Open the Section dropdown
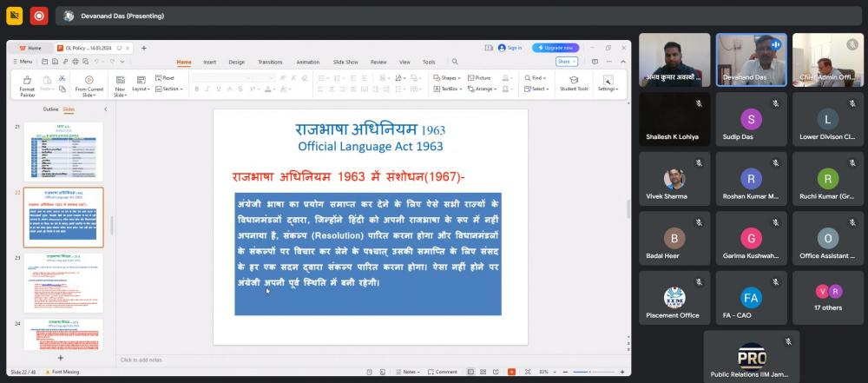This screenshot has width=868, height=383. click(170, 89)
